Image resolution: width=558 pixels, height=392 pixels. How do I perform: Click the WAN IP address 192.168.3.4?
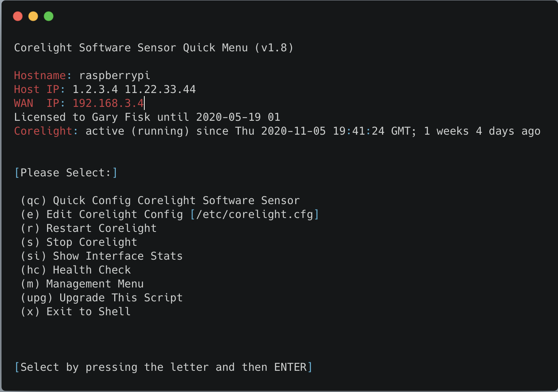click(x=108, y=103)
